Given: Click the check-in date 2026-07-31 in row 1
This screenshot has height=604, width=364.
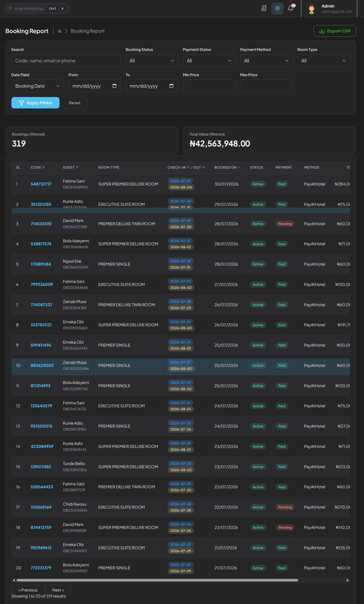Looking at the screenshot, I should coord(180,181).
